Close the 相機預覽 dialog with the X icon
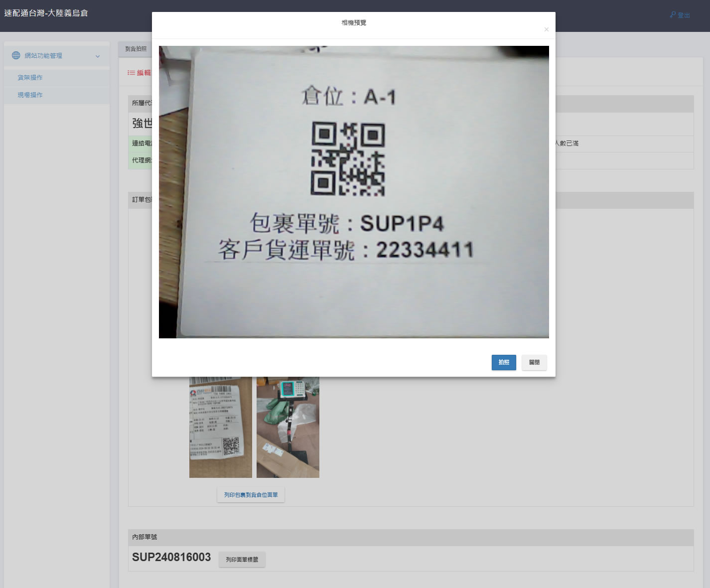 click(x=547, y=29)
